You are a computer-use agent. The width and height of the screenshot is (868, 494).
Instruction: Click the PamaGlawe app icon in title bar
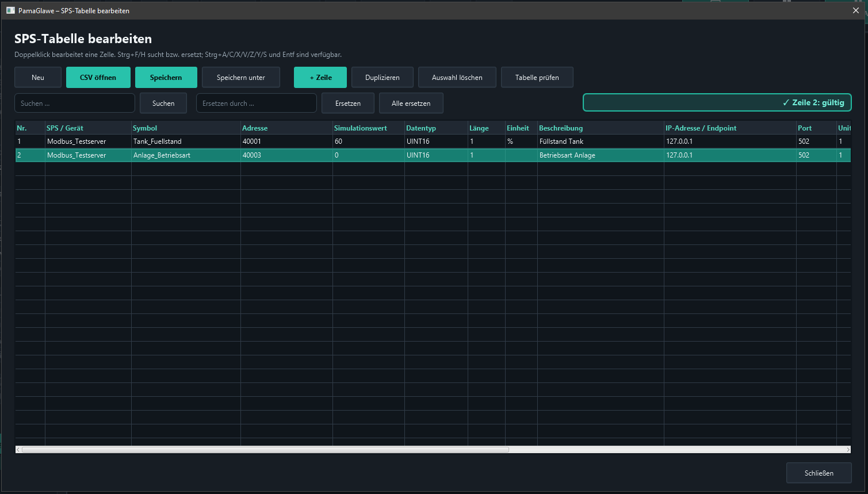(10, 10)
